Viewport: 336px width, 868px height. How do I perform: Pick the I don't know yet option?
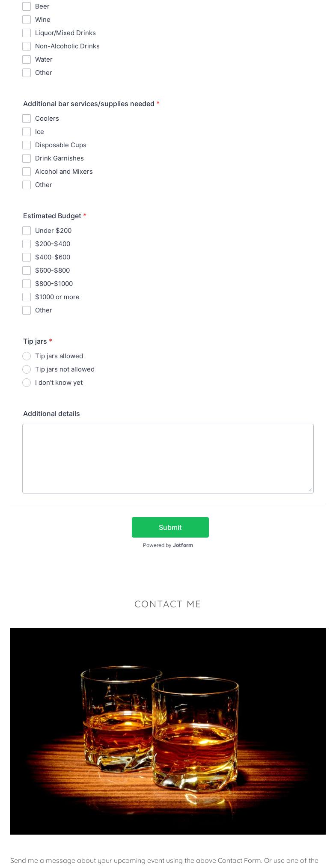(27, 383)
